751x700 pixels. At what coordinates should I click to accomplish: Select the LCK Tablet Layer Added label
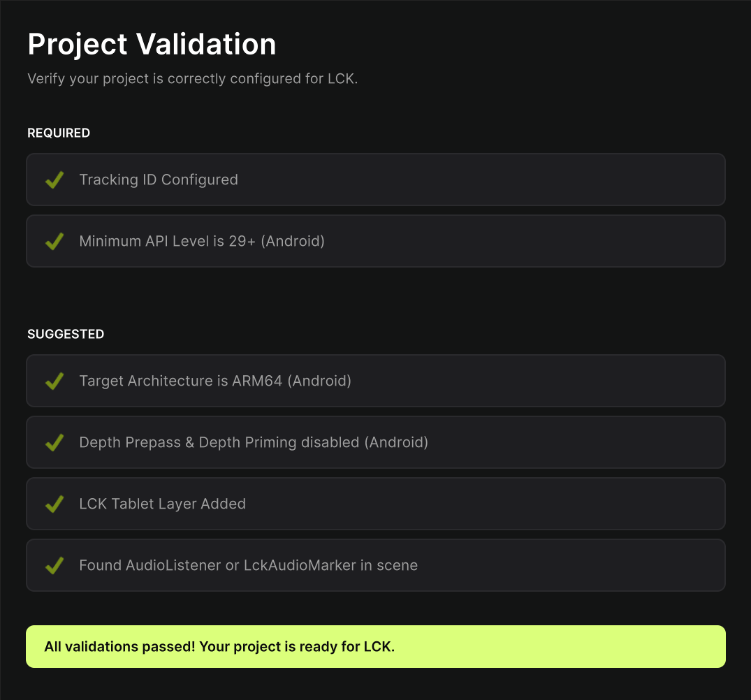pyautogui.click(x=162, y=504)
